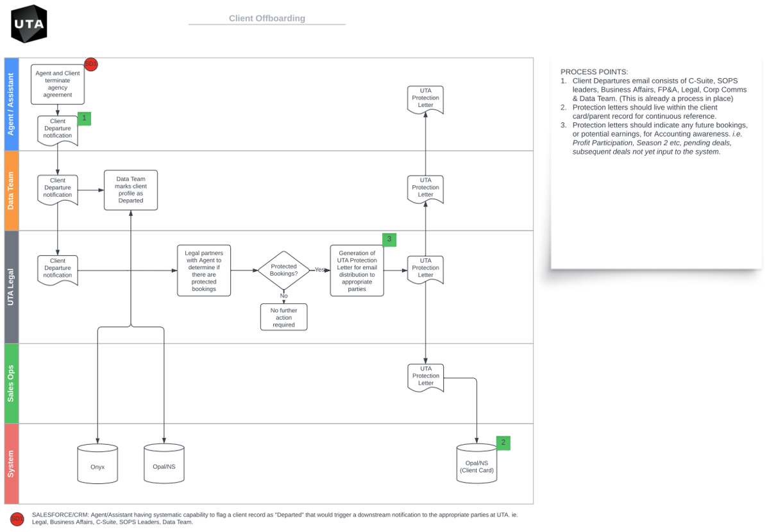769x532 pixels.
Task: Click the UTA logo icon
Action: (28, 22)
